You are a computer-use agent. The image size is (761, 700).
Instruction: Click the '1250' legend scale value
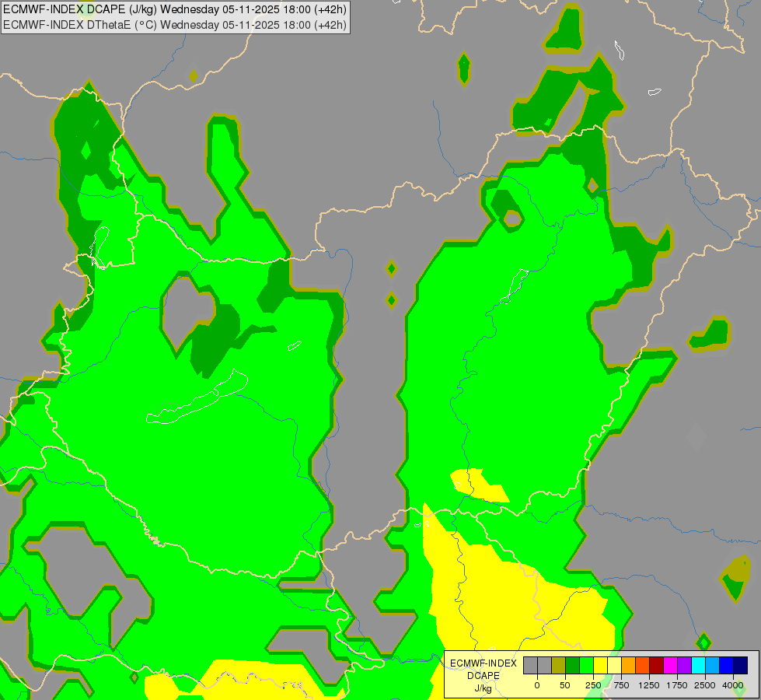[x=649, y=685]
